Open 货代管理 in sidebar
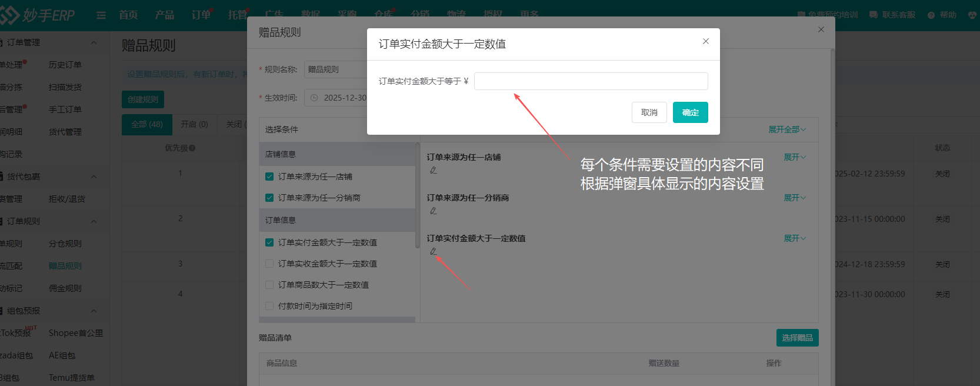 pyautogui.click(x=65, y=132)
